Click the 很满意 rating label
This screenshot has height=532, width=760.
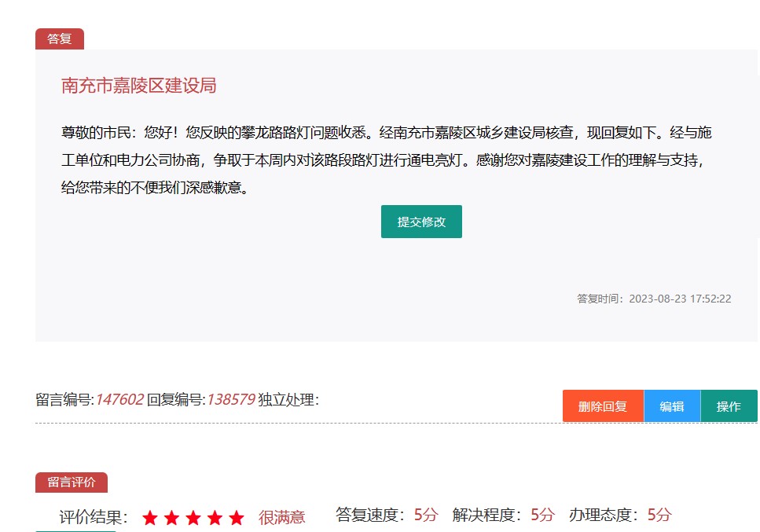tap(281, 517)
